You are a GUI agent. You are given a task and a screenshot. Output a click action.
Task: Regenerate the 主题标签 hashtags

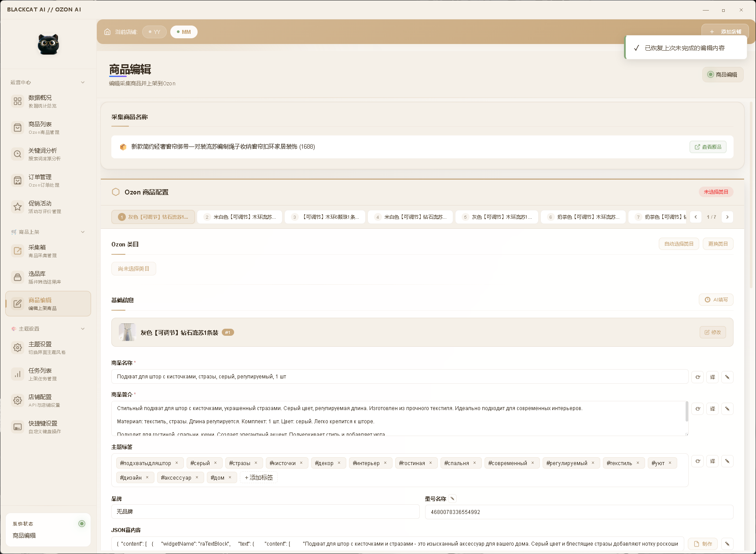[697, 461]
